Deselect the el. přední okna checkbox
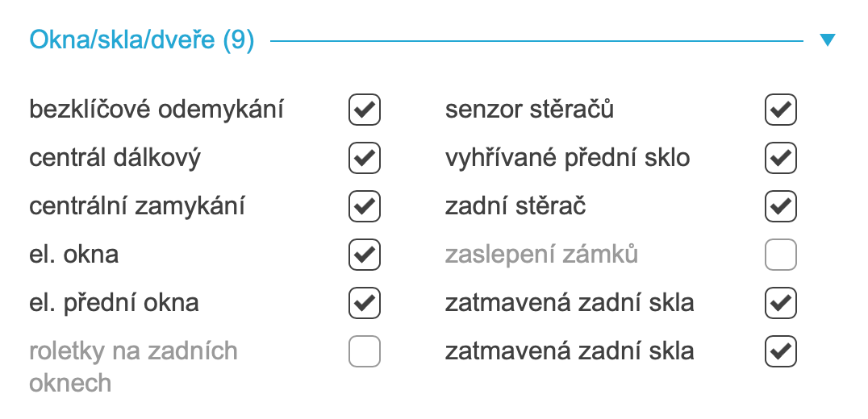Image resolution: width=868 pixels, height=419 pixels. pyautogui.click(x=364, y=304)
